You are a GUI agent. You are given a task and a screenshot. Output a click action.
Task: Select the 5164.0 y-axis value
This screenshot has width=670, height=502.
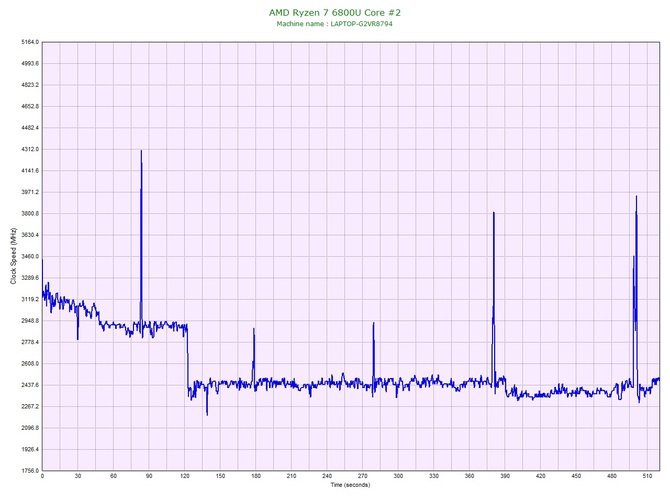pos(30,42)
